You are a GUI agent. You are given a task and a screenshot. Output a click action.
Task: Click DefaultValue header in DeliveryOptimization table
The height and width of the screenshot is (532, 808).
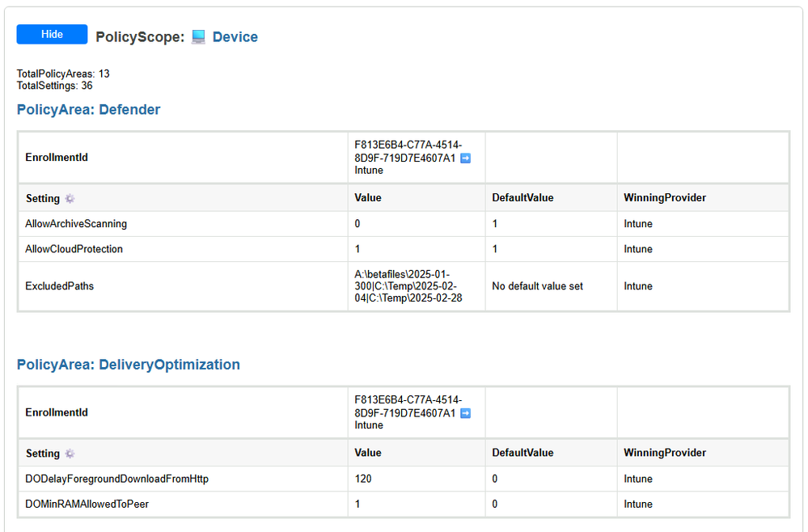(x=522, y=453)
